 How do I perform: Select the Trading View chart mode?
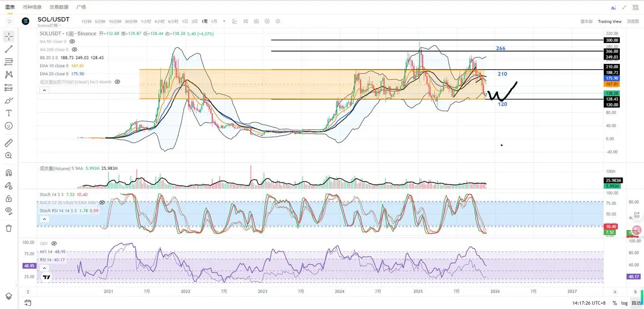[x=610, y=21]
